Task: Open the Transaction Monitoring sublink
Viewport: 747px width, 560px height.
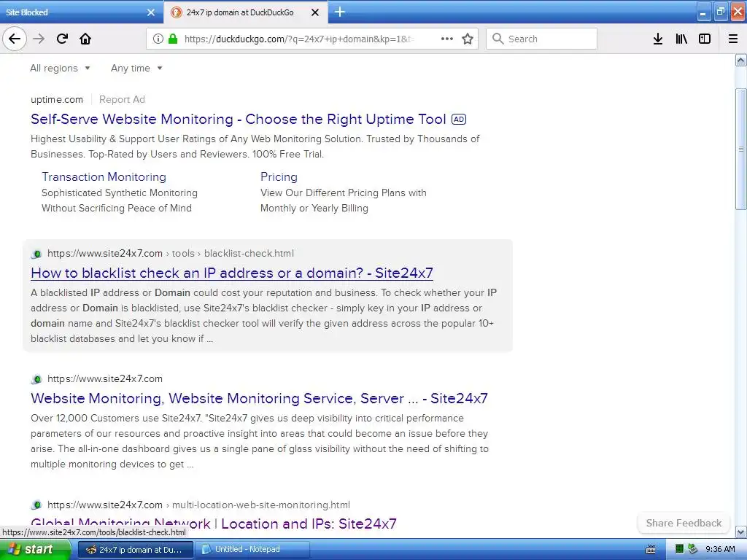Action: pyautogui.click(x=104, y=176)
